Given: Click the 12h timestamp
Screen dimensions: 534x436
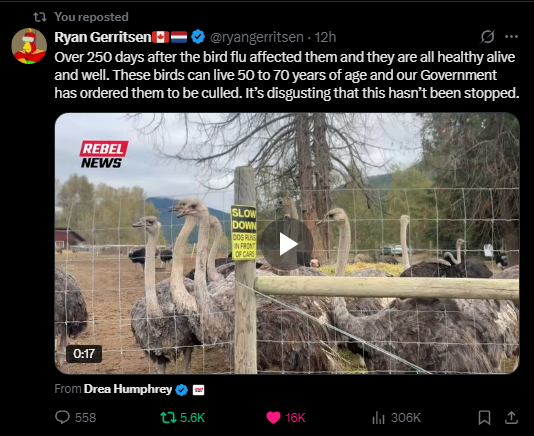Looking at the screenshot, I should click(x=325, y=37).
